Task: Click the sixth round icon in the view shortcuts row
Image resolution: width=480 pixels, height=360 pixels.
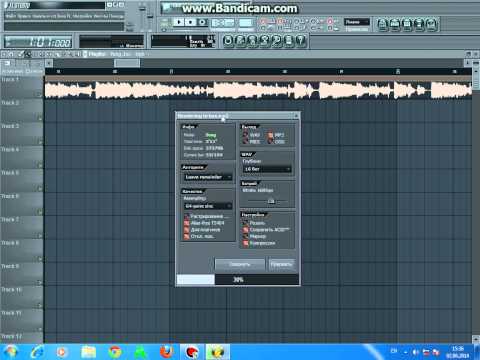Action: tap(288, 41)
